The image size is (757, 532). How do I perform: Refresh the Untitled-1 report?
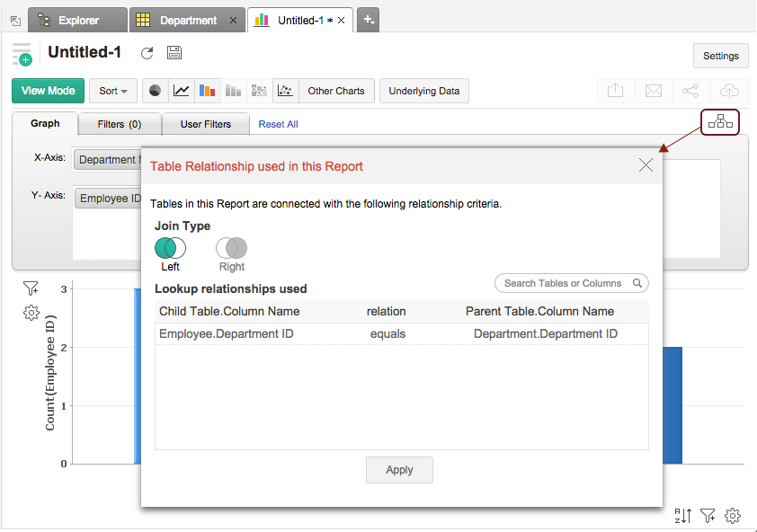coord(147,53)
